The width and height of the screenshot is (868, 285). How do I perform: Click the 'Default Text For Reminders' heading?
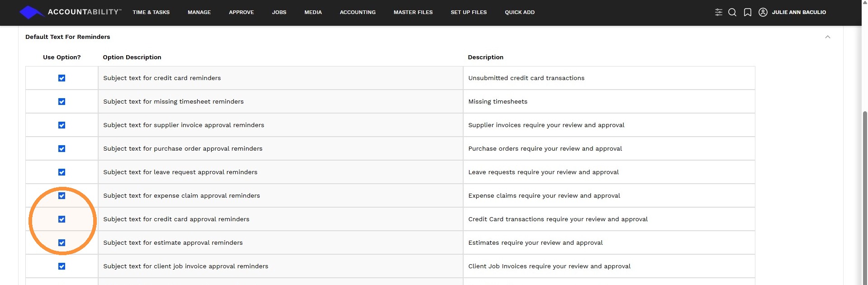click(68, 37)
